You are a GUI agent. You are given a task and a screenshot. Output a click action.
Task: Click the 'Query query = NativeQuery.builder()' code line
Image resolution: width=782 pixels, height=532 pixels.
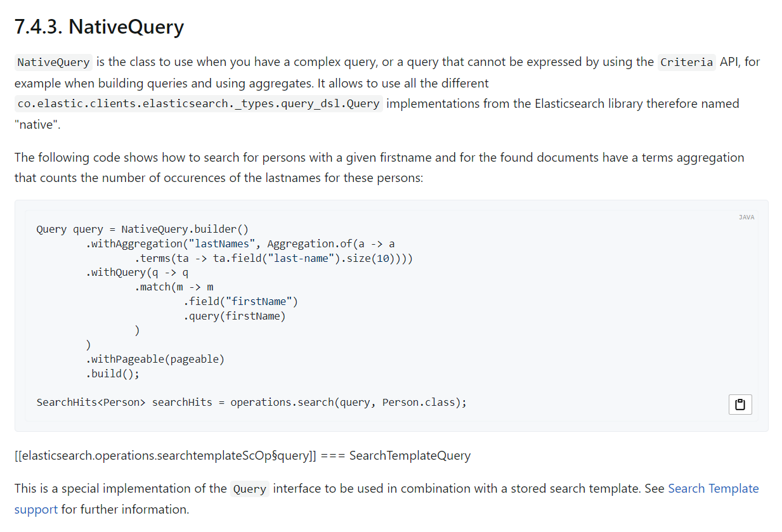click(x=143, y=229)
